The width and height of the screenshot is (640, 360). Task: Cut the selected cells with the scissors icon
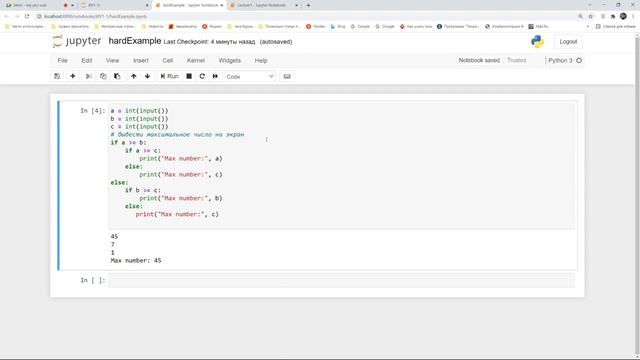pyautogui.click(x=89, y=76)
